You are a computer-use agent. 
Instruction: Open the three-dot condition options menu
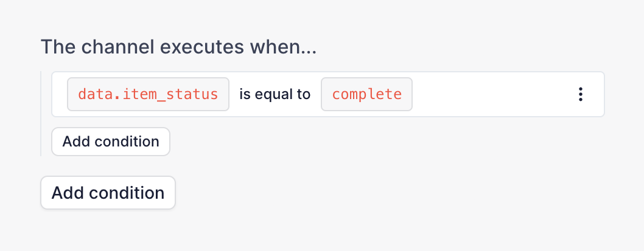point(581,94)
